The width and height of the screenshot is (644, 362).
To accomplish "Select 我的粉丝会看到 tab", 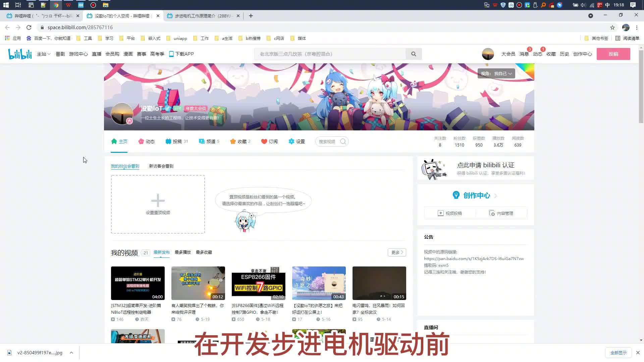I will (x=125, y=166).
